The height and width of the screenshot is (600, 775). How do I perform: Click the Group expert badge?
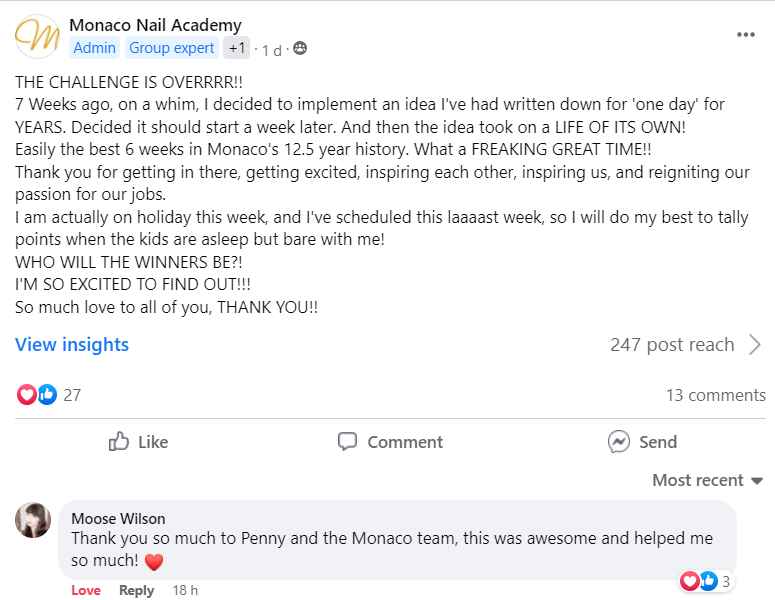point(172,48)
